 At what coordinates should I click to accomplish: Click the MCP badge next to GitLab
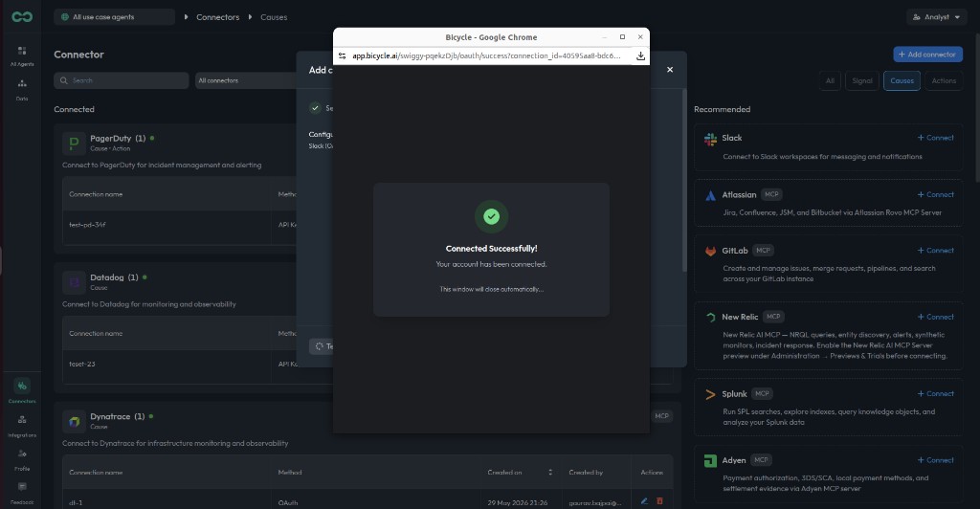pyautogui.click(x=763, y=250)
